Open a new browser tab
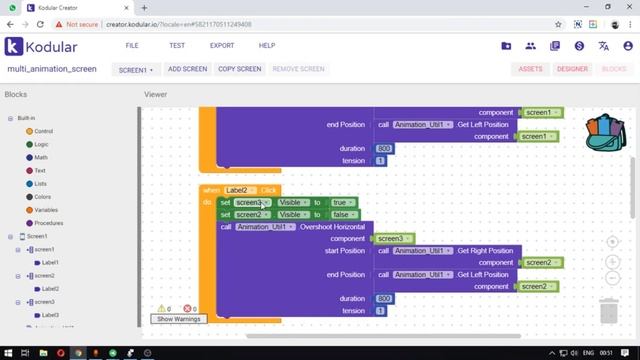Screen dimensions: 640x360 (144, 8)
